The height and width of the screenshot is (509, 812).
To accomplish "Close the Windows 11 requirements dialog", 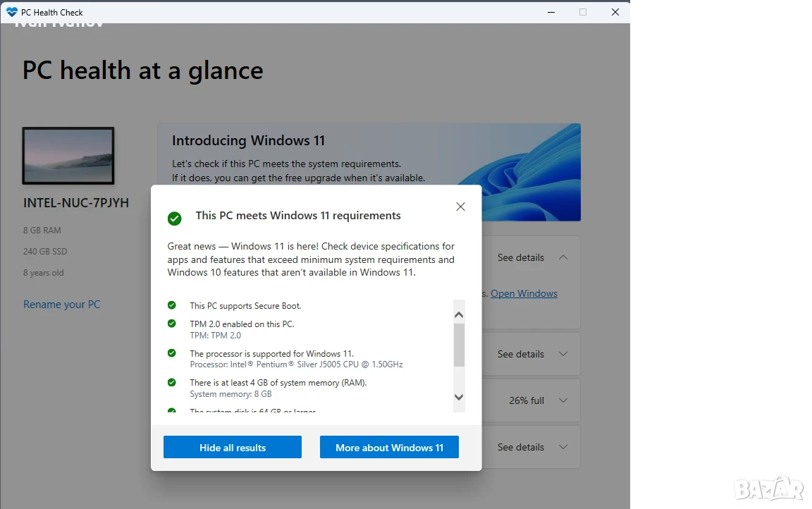I will point(460,207).
